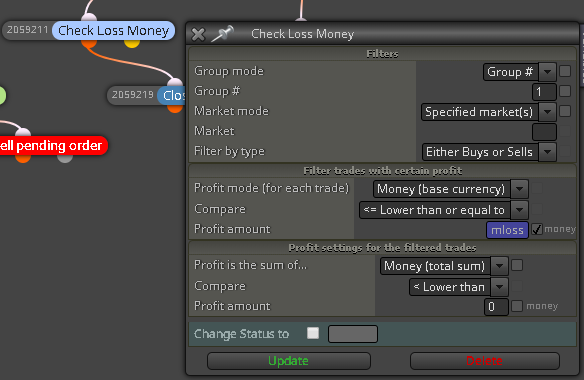
Task: Click the orange output dot of Check Loss Money node
Action: tap(89, 43)
